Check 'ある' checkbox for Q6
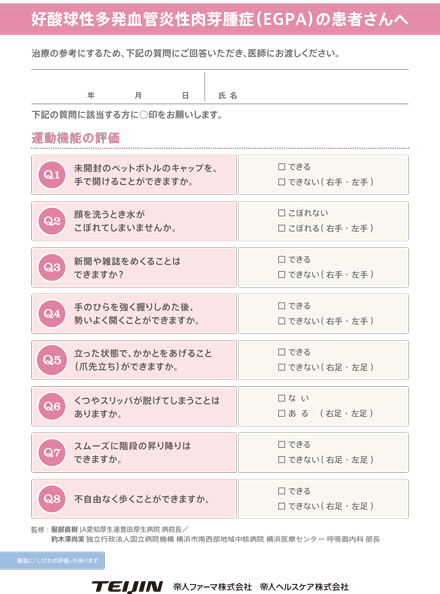Viewport: 440px width, 594px height. click(282, 413)
